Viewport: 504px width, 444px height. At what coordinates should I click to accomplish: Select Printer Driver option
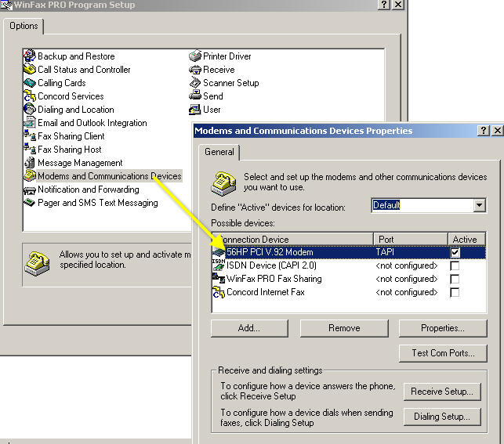point(227,56)
